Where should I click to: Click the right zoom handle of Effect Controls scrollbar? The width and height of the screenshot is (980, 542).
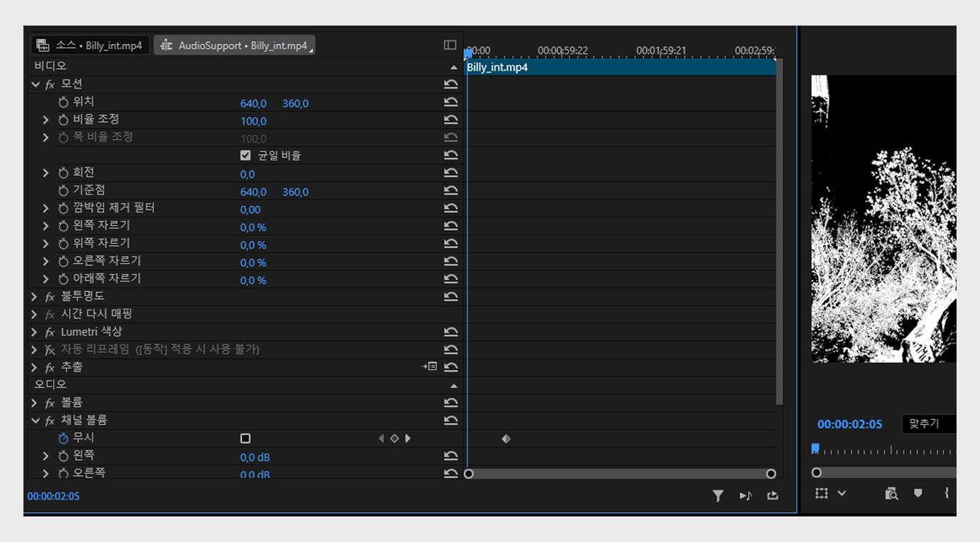pos(771,474)
